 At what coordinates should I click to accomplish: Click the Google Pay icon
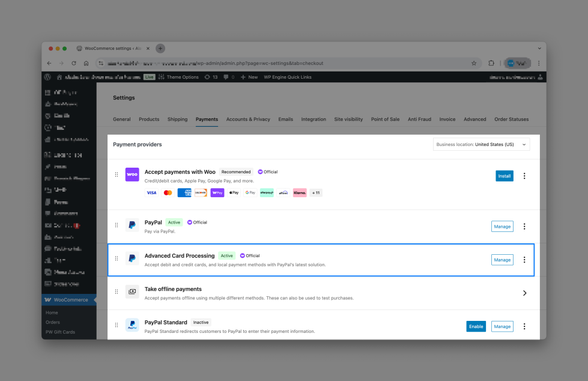pos(250,193)
